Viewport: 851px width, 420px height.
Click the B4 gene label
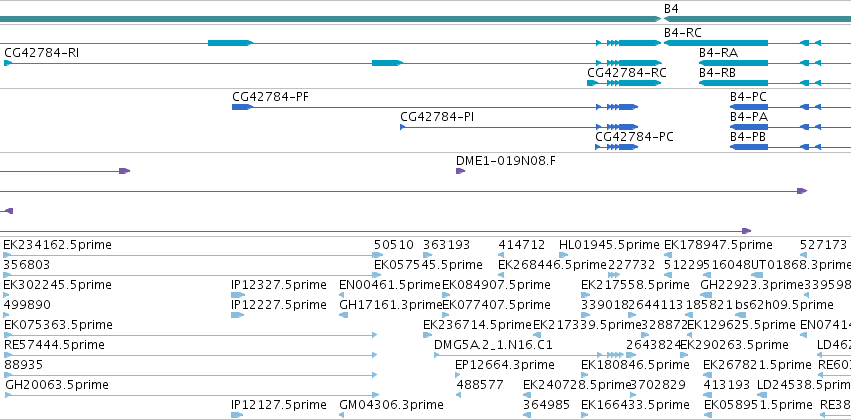click(671, 9)
